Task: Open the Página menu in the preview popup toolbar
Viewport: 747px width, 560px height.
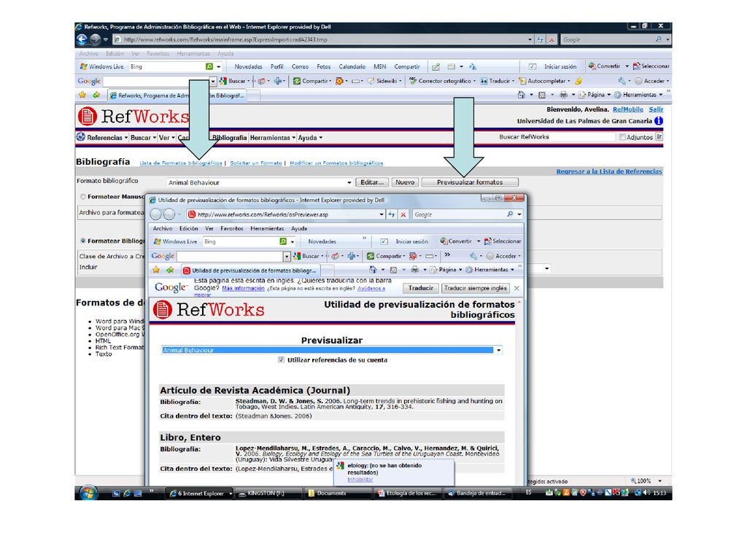Action: (446, 270)
